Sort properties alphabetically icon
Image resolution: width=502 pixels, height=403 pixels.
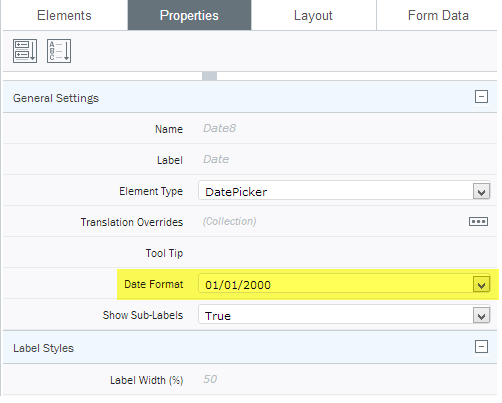59,51
